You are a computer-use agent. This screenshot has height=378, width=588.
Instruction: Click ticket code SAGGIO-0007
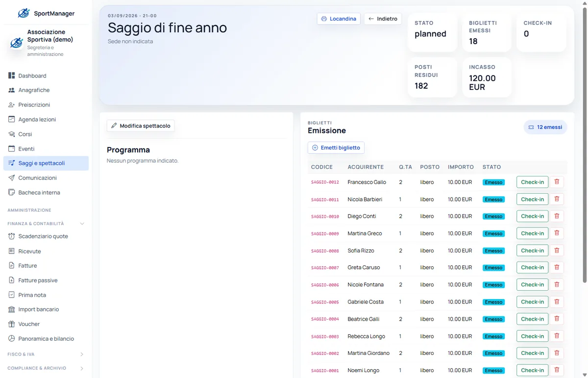[325, 268]
